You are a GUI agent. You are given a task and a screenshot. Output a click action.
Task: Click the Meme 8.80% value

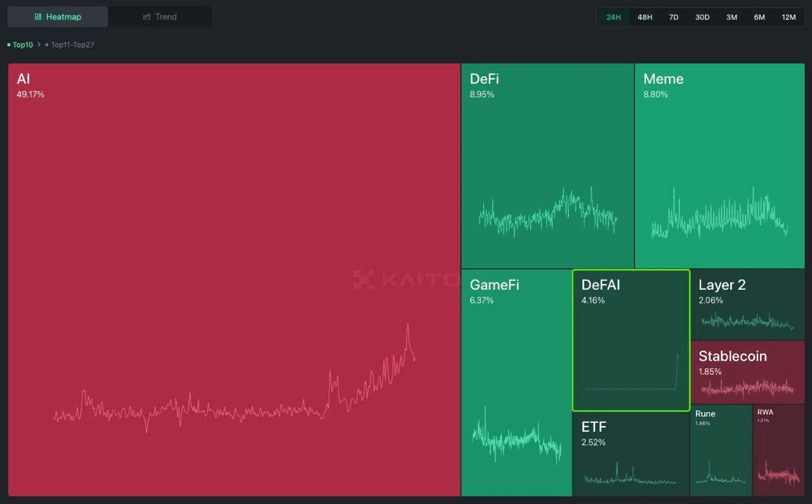tap(655, 94)
